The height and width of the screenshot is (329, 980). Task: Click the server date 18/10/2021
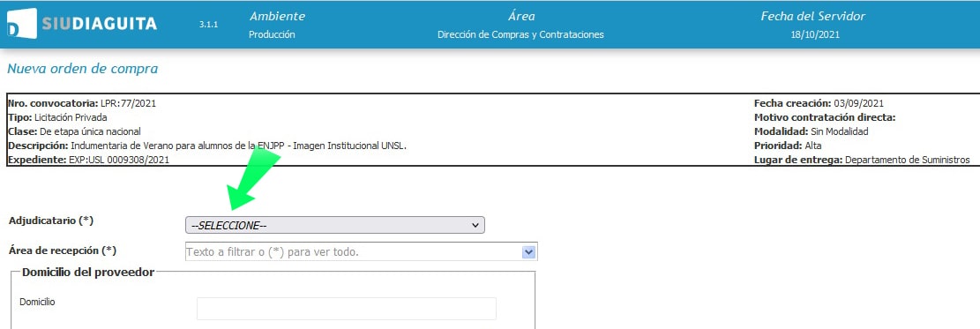pyautogui.click(x=815, y=35)
